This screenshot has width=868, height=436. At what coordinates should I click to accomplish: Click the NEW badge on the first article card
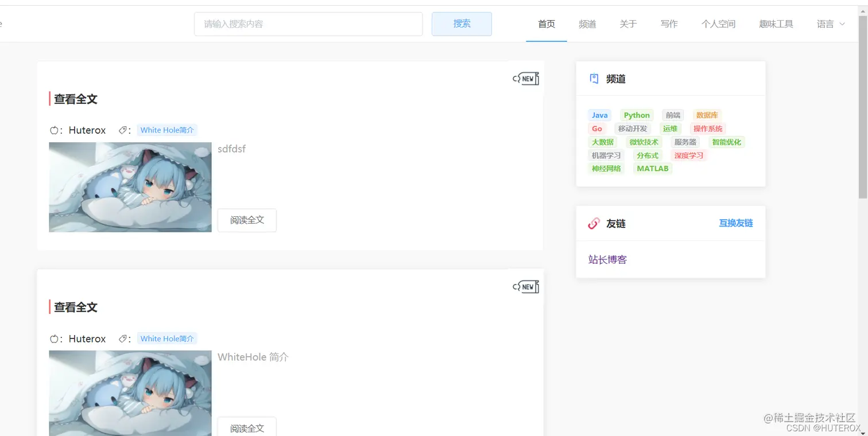(525, 79)
